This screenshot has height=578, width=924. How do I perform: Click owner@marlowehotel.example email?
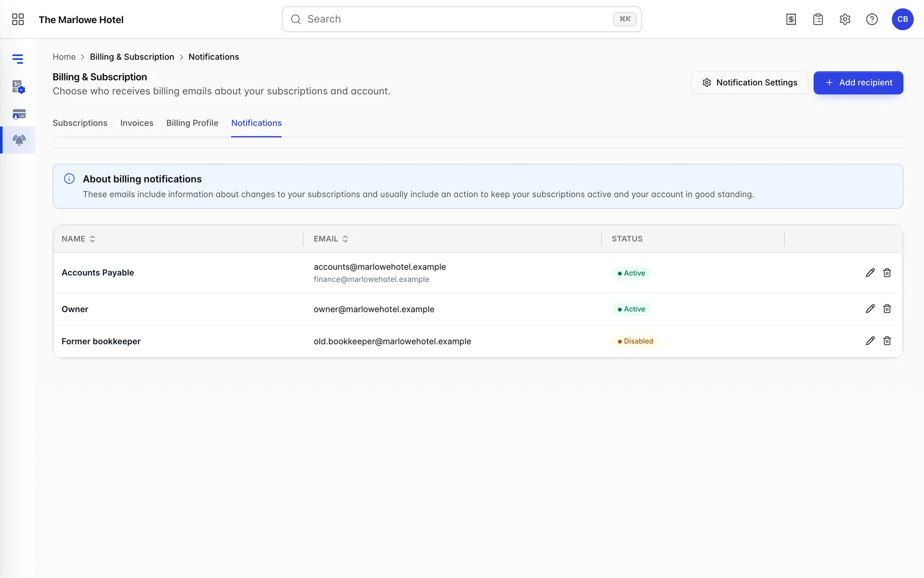(x=374, y=309)
